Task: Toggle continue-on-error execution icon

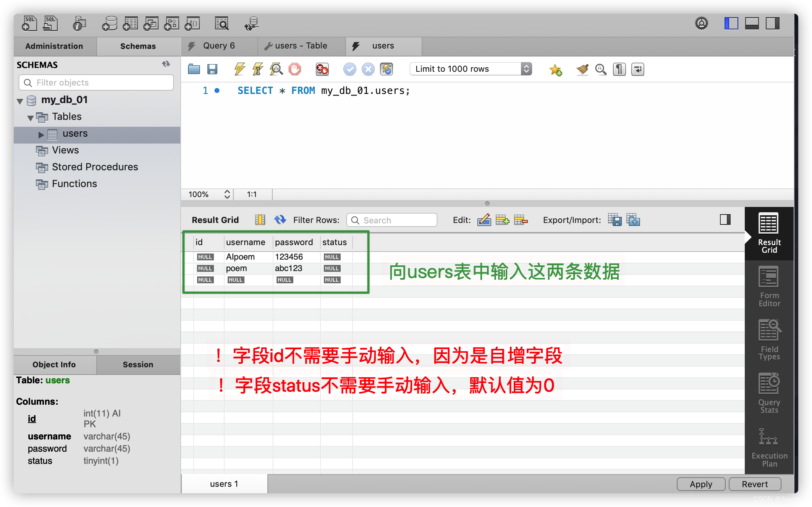Action: tap(322, 69)
